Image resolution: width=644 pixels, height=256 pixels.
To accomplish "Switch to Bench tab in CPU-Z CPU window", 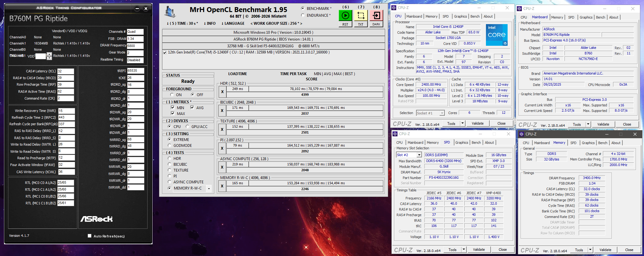I will point(475,16).
